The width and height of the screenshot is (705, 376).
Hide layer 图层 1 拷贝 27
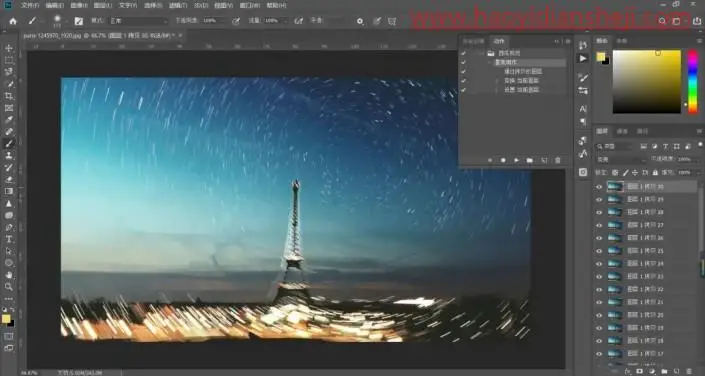point(599,225)
